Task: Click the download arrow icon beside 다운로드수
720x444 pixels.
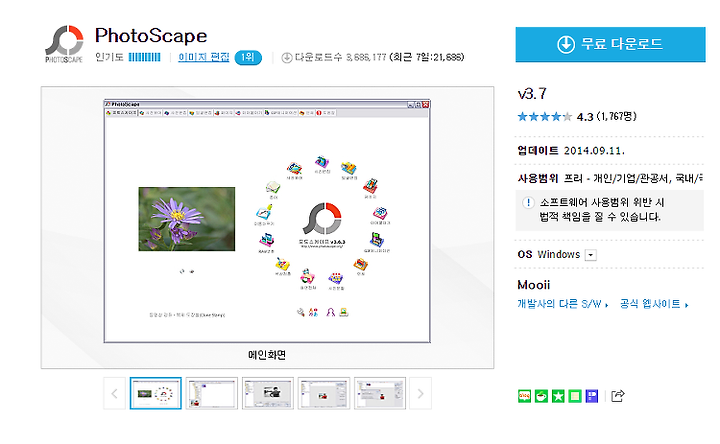Action: click(287, 58)
